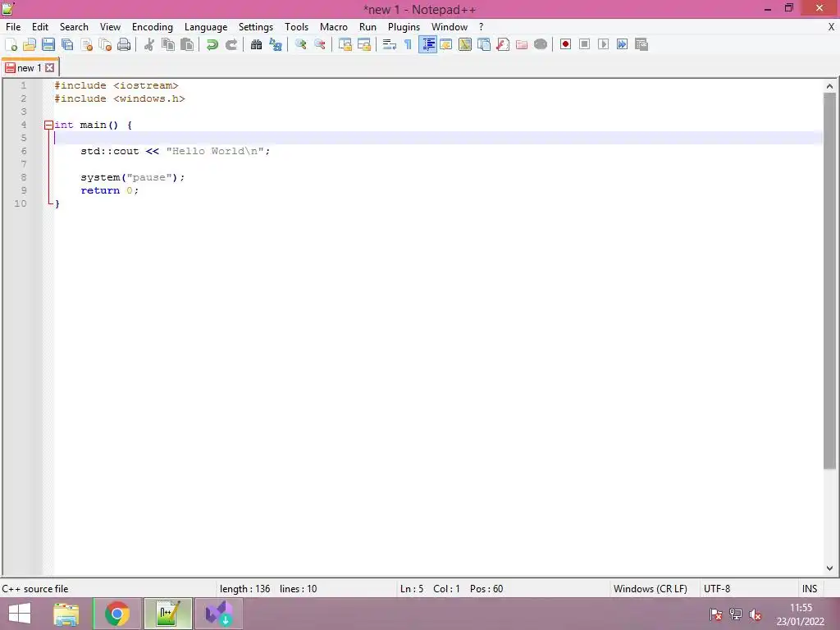Viewport: 840px width, 630px height.
Task: Click the C++ source file status text
Action: (x=35, y=589)
